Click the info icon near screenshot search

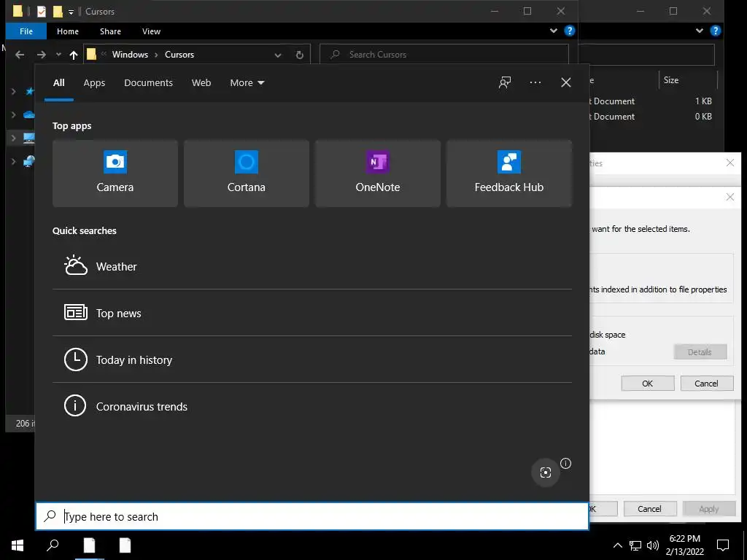[x=565, y=463]
